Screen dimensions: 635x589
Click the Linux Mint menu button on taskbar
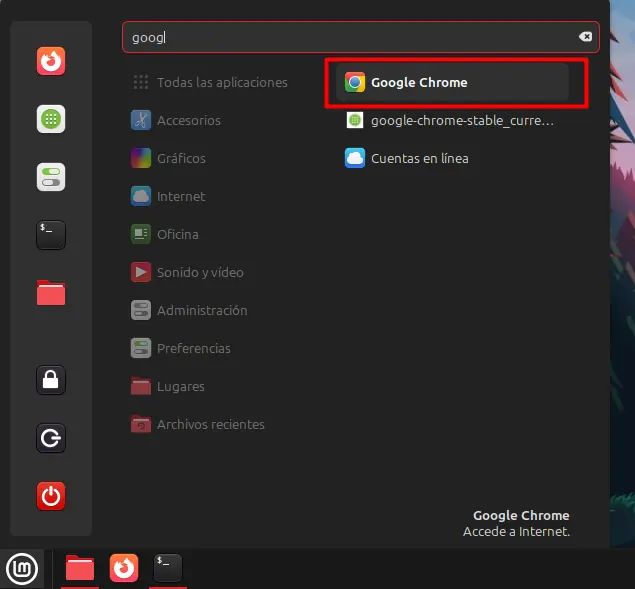(22, 569)
